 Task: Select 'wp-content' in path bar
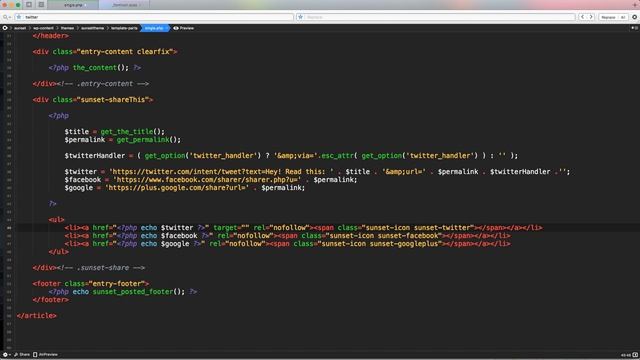pyautogui.click(x=43, y=28)
